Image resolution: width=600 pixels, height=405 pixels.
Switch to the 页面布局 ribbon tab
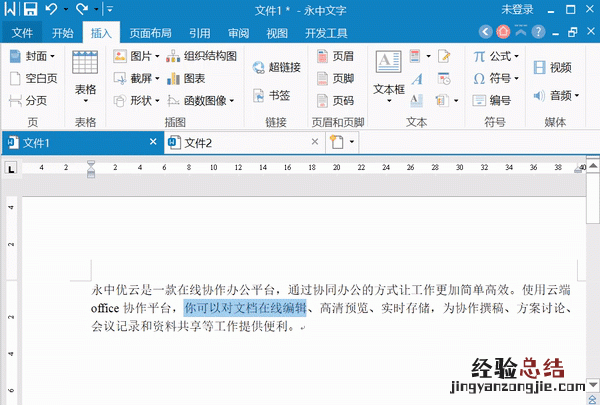tap(149, 32)
